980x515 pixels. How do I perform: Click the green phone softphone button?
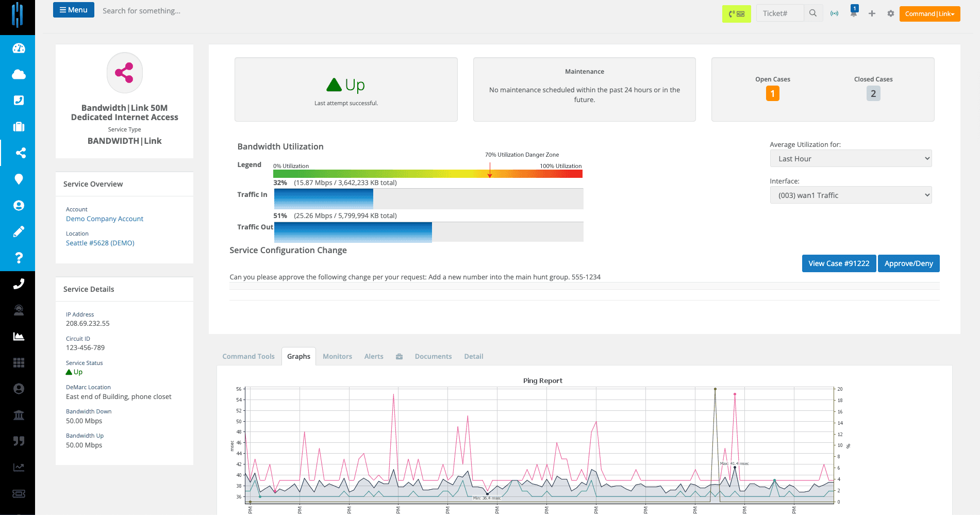tap(736, 14)
